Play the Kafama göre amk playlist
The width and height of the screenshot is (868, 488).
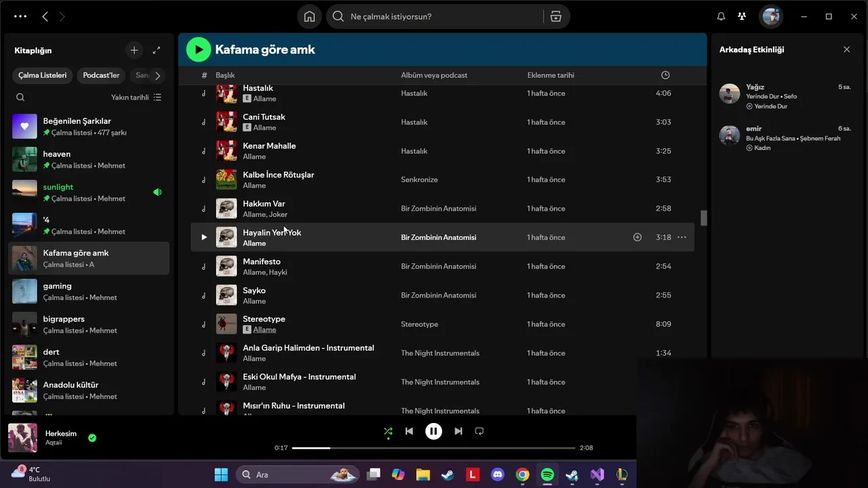point(199,49)
